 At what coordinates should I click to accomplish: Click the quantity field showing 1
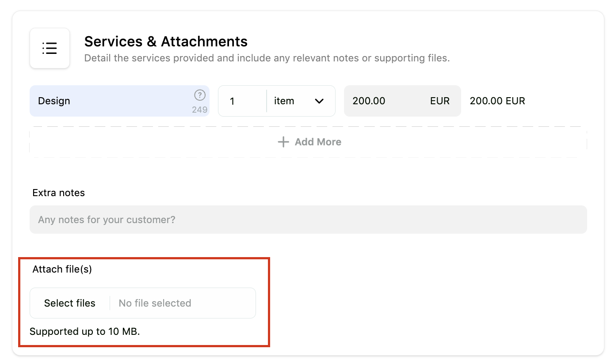[242, 101]
